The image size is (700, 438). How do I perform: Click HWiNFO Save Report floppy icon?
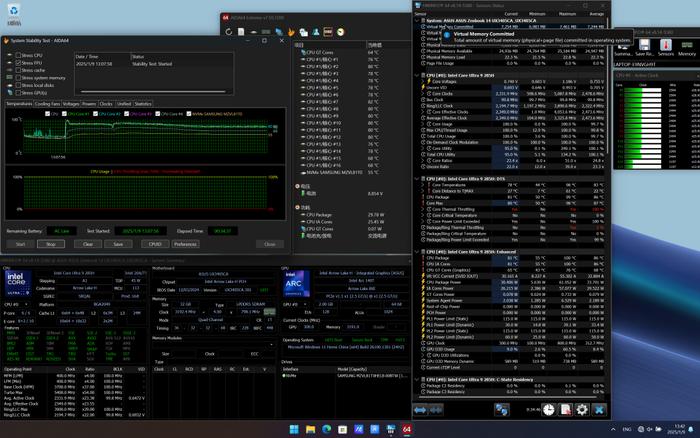(644, 47)
